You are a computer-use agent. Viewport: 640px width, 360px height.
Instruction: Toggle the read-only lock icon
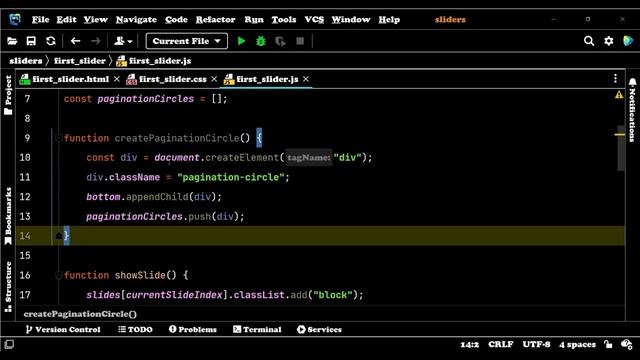coord(608,344)
